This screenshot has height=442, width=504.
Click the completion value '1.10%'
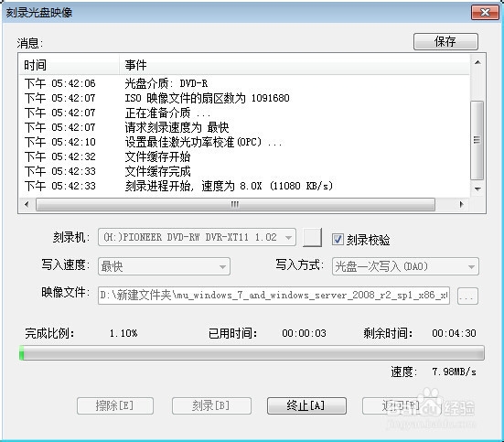point(123,333)
